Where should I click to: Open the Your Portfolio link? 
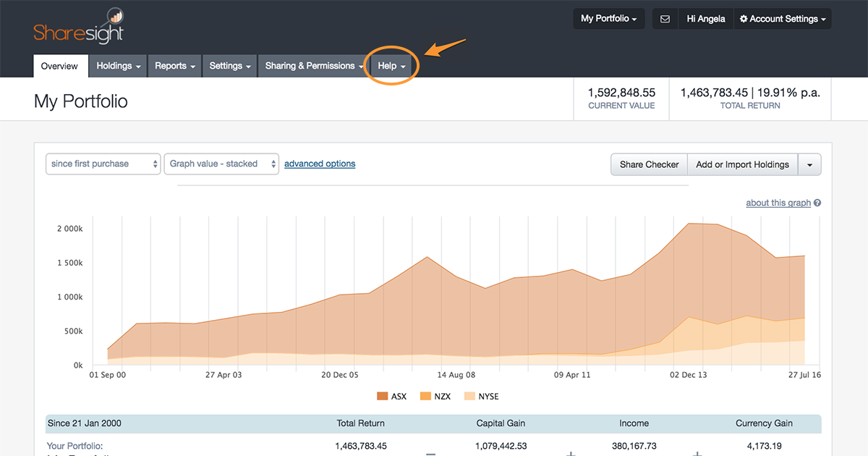point(75,446)
